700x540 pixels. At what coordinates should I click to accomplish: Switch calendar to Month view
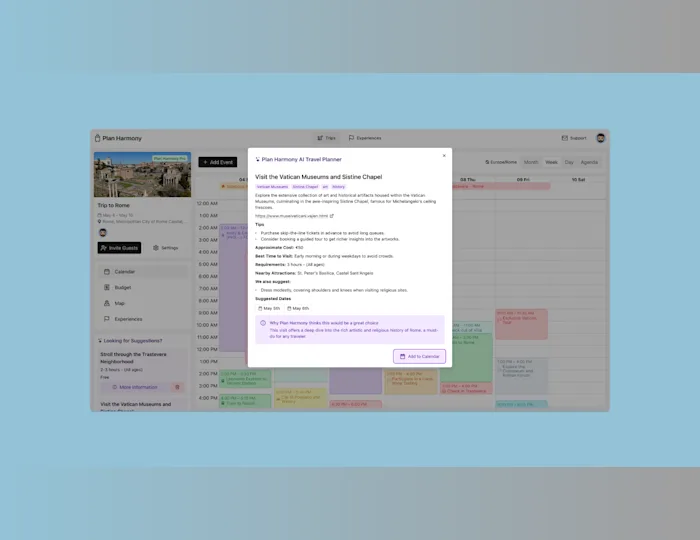pyautogui.click(x=531, y=162)
